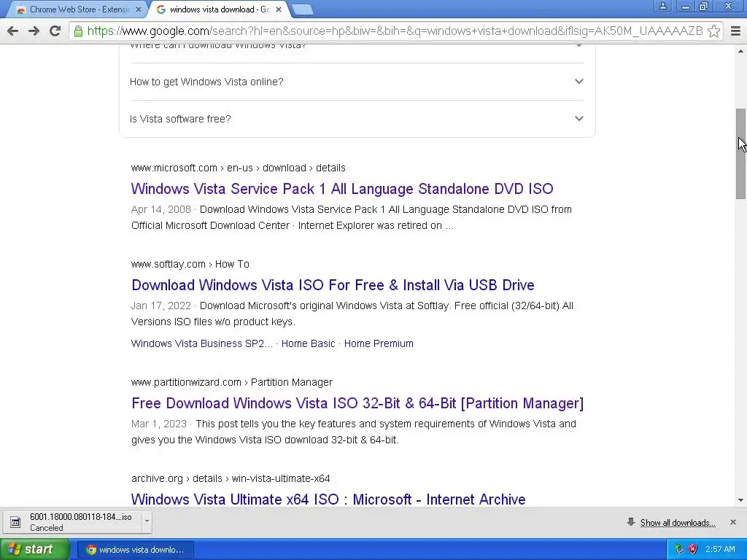
Task: Go back with the browser back arrow
Action: tap(13, 31)
